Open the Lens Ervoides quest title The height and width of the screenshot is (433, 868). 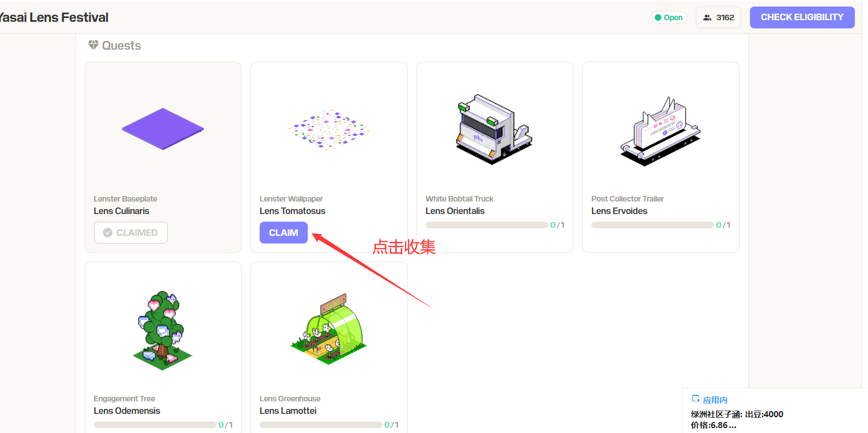click(619, 211)
